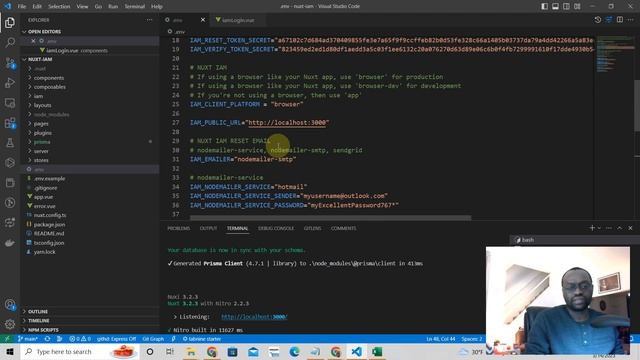The image size is (640, 360).
Task: Switch to the Problems panel tab
Action: pyautogui.click(x=179, y=228)
